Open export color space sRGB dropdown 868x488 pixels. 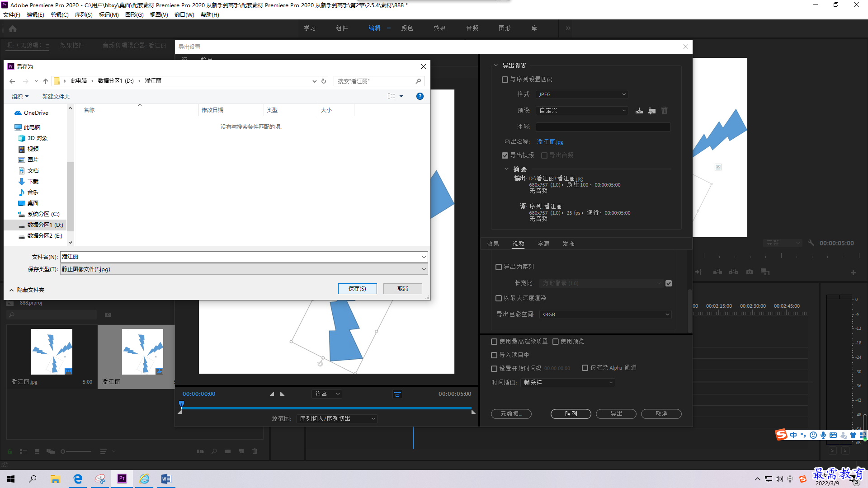click(x=605, y=314)
